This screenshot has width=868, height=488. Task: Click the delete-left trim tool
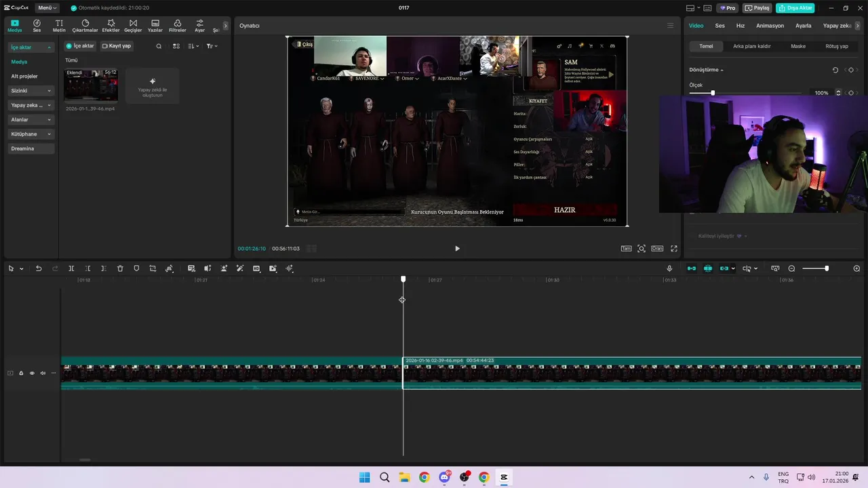87,268
